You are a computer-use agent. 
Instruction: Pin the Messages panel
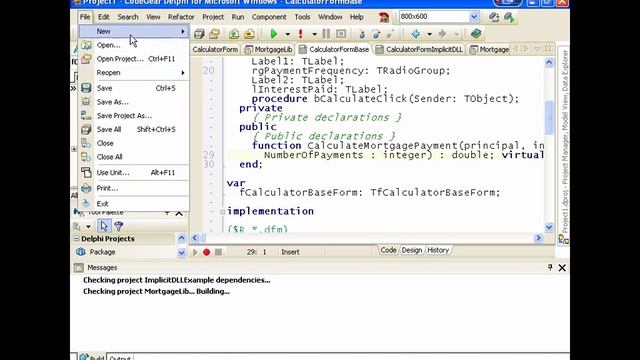pos(550,267)
